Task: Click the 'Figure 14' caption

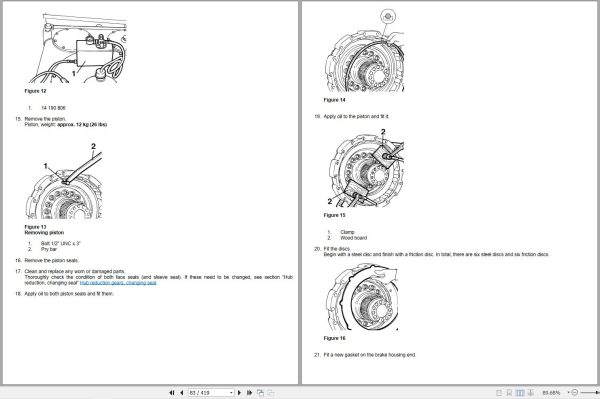Action: pos(334,100)
